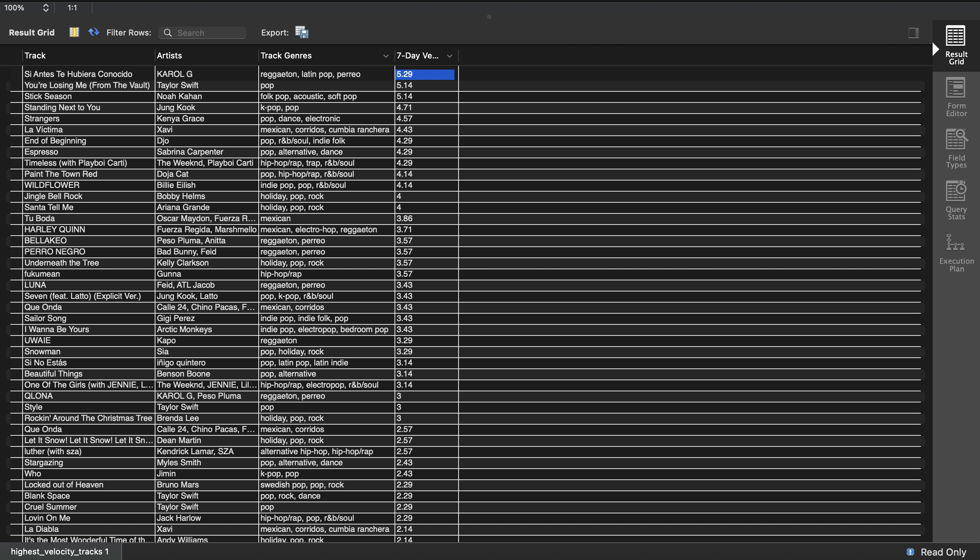Open the Track Genres column dropdown arrow

point(386,56)
